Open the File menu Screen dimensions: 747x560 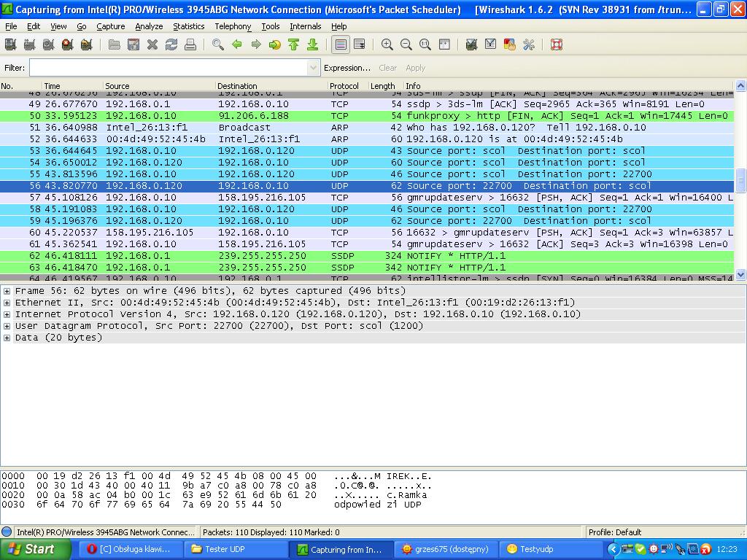click(x=11, y=27)
